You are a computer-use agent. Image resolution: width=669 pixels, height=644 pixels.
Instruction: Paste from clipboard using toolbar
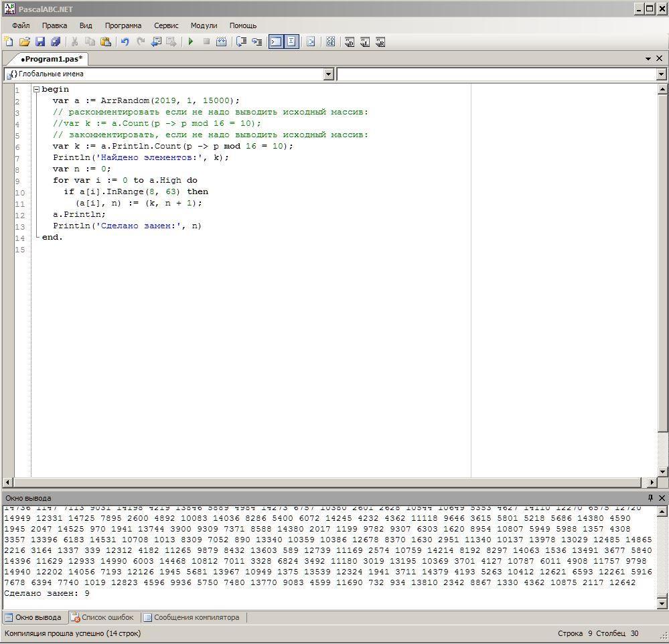pyautogui.click(x=106, y=42)
